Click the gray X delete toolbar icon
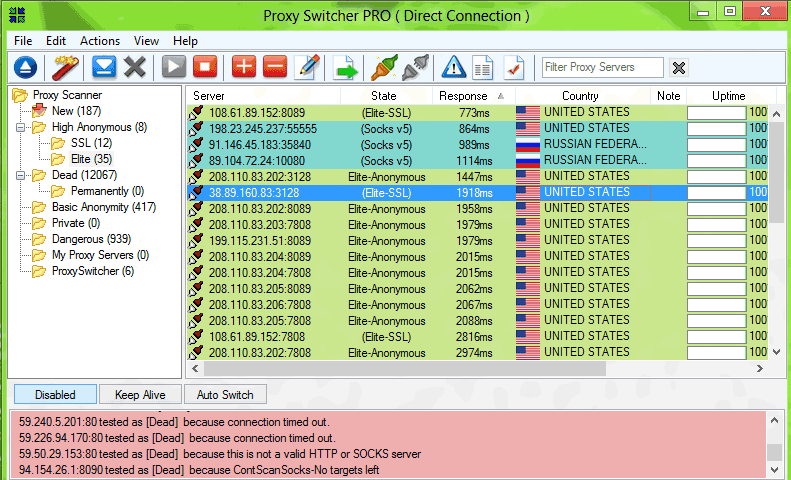The width and height of the screenshot is (791, 480). [x=135, y=67]
